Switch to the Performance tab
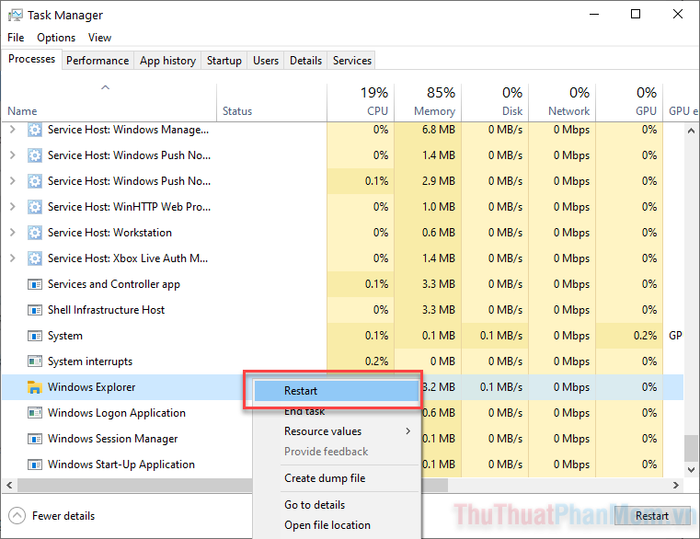 pyautogui.click(x=97, y=60)
